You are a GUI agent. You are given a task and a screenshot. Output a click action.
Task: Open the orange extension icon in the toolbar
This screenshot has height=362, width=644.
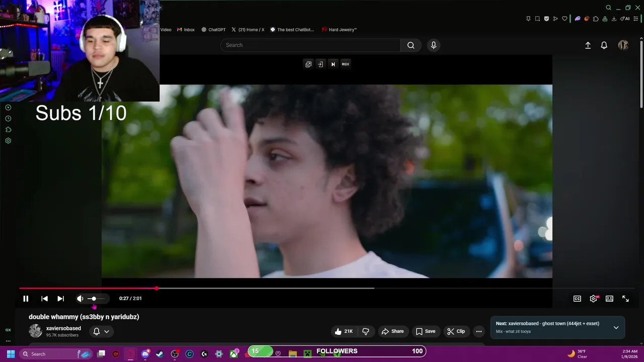587,19
